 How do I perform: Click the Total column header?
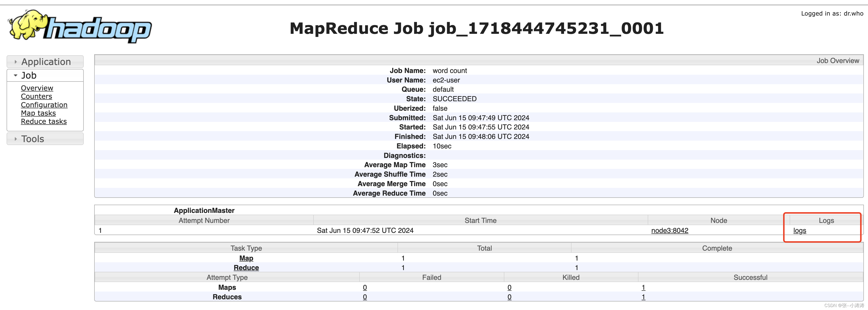tap(484, 248)
